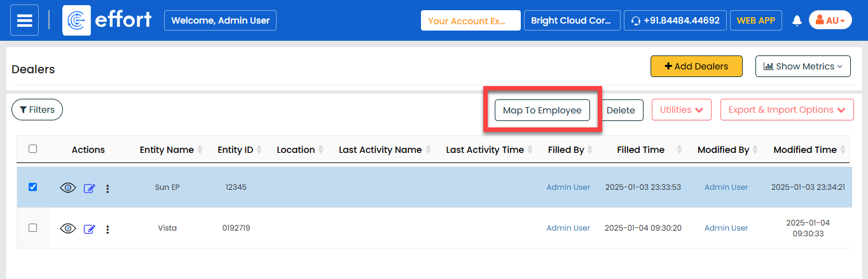
Task: Open more actions for Sun EP row
Action: [107, 189]
